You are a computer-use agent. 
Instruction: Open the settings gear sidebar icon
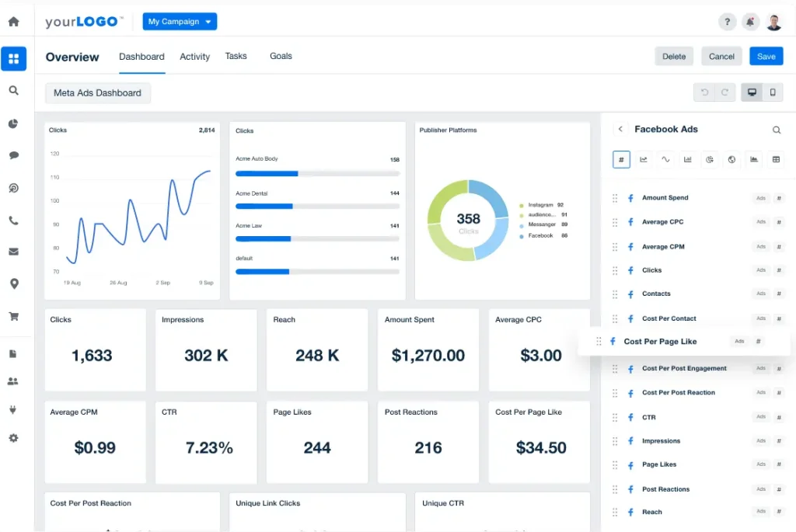pyautogui.click(x=13, y=438)
